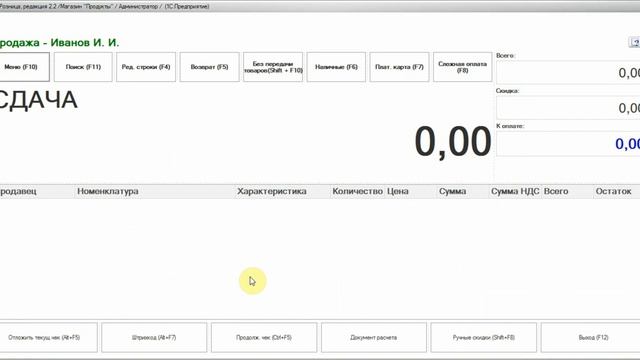Viewport: 640px width, 360px height.
Task: Click Без передачи товаров (Shift+F10)
Action: tap(273, 67)
